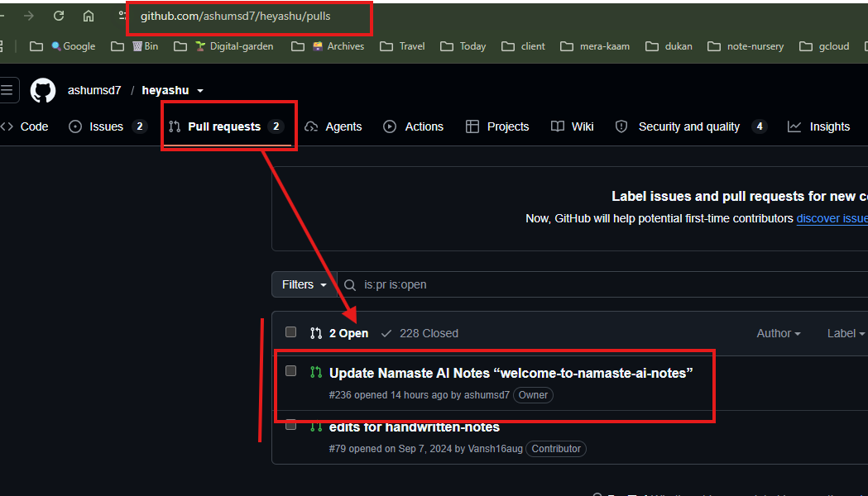Open the Digital-garden bookmark folder
This screenshot has height=496, width=868.
pos(223,46)
